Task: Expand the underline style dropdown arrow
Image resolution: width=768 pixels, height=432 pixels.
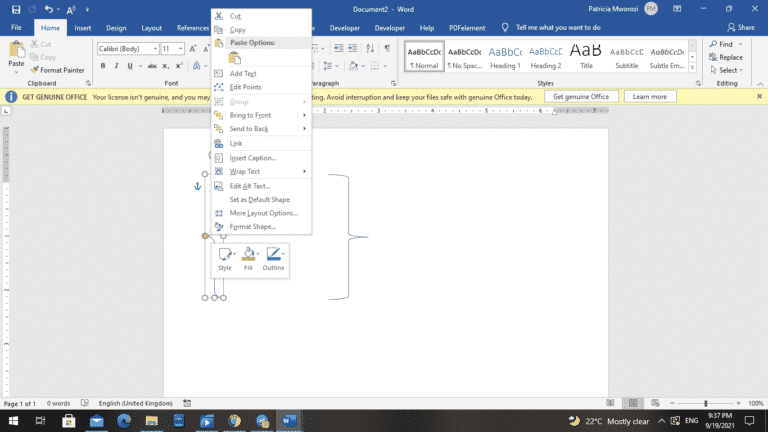Action: point(140,66)
